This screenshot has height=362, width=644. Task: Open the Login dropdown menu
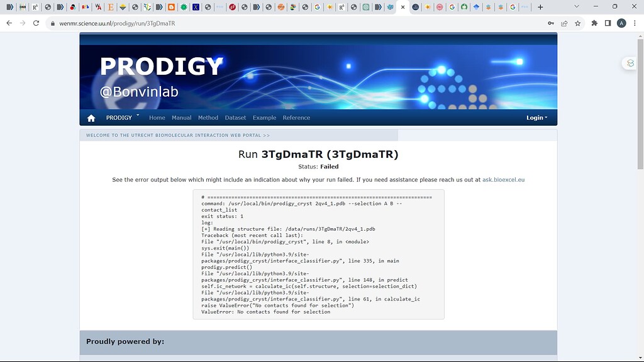click(536, 118)
